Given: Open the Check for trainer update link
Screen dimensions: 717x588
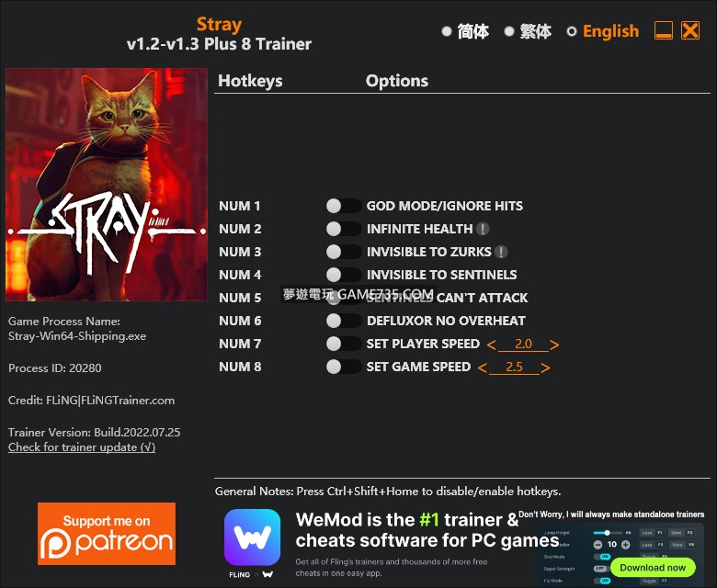Looking at the screenshot, I should (82, 447).
